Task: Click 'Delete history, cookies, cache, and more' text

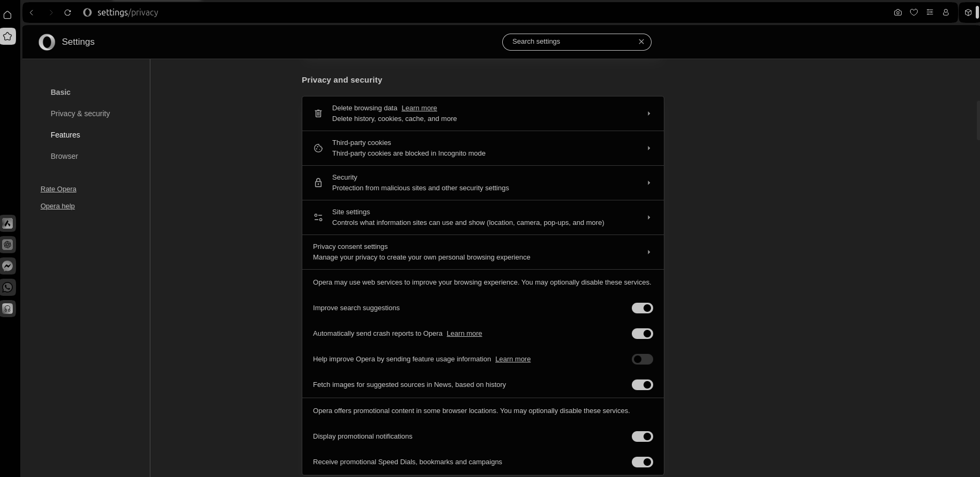Action: pyautogui.click(x=395, y=119)
